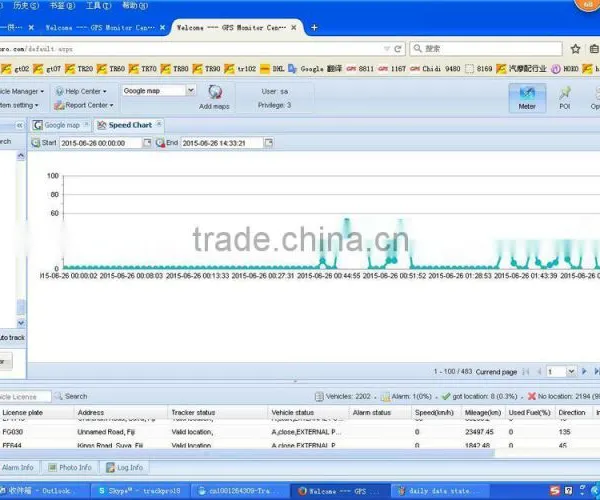Image resolution: width=600 pixels, height=500 pixels.
Task: Open the System setting dropdown menu
Action: click(x=20, y=105)
